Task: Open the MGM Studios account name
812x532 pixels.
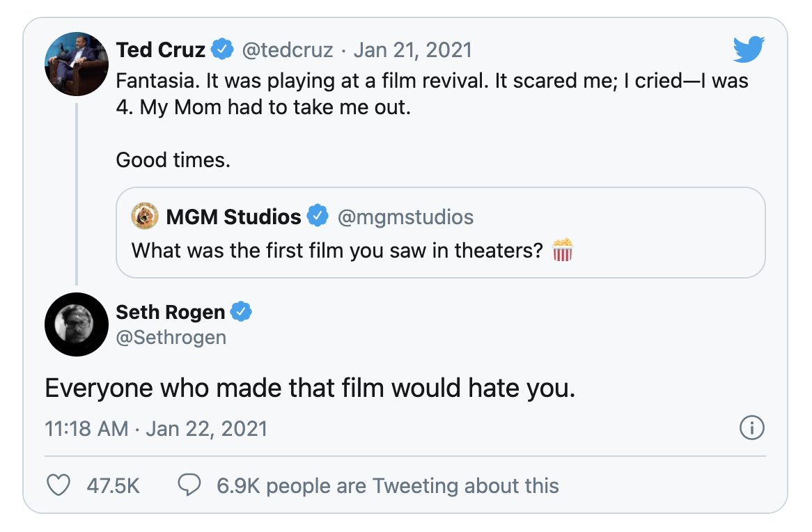Action: (233, 217)
